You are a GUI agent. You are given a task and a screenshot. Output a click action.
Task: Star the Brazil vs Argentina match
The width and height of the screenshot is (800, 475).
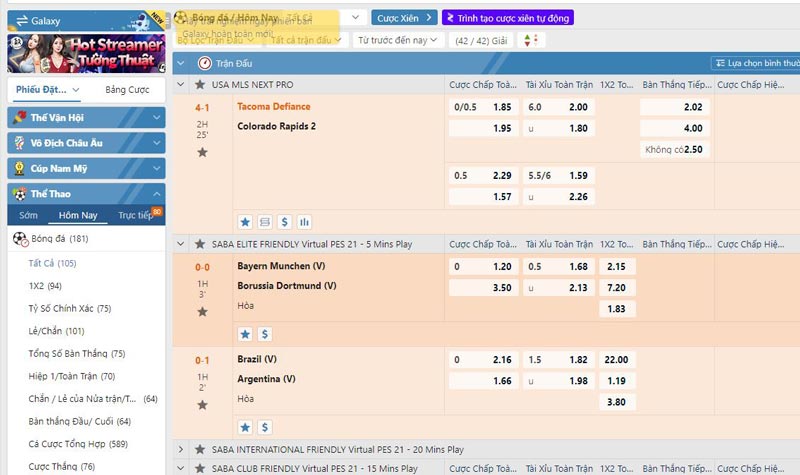[202, 404]
